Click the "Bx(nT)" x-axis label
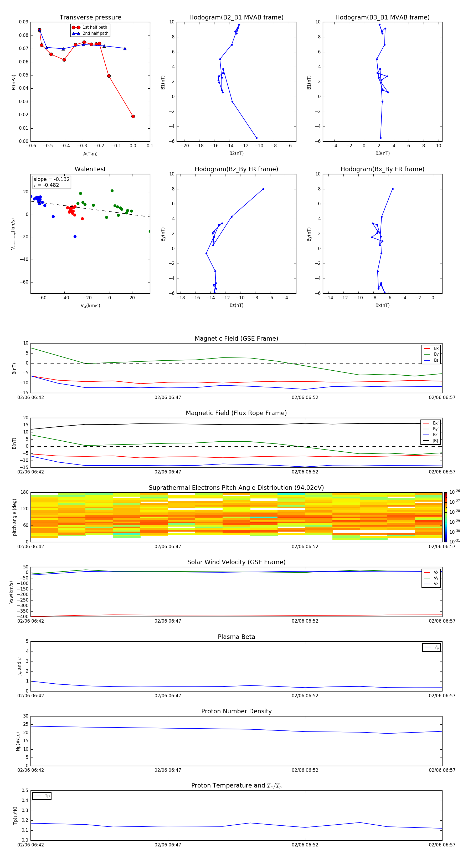 (x=382, y=306)
